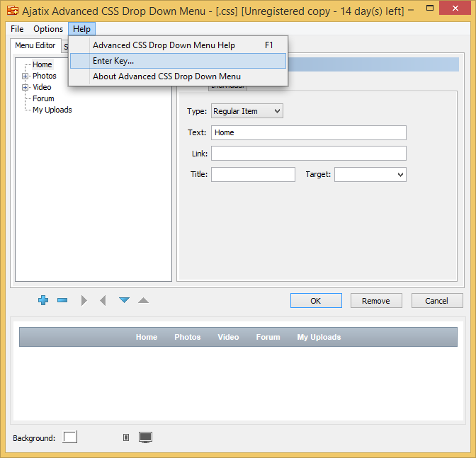Viewport: 476px width, 458px height.
Task: Click the desktop monitor preview icon
Action: (145, 437)
